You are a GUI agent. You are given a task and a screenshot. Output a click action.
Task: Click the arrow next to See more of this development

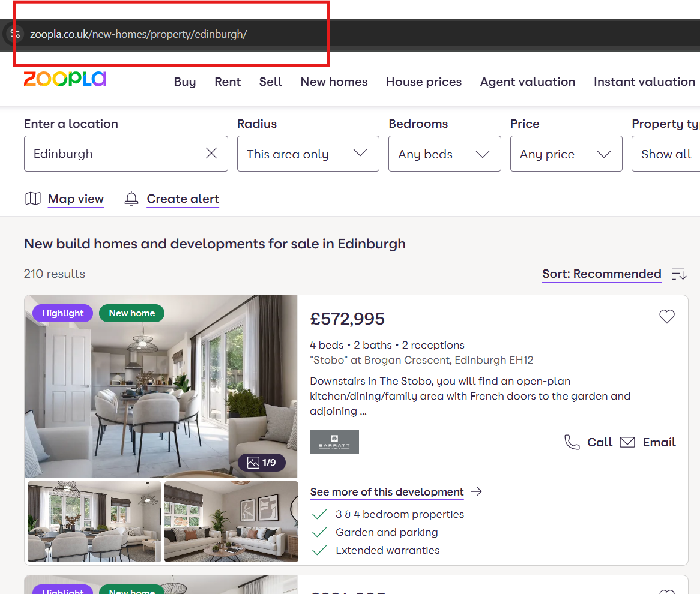(x=477, y=491)
